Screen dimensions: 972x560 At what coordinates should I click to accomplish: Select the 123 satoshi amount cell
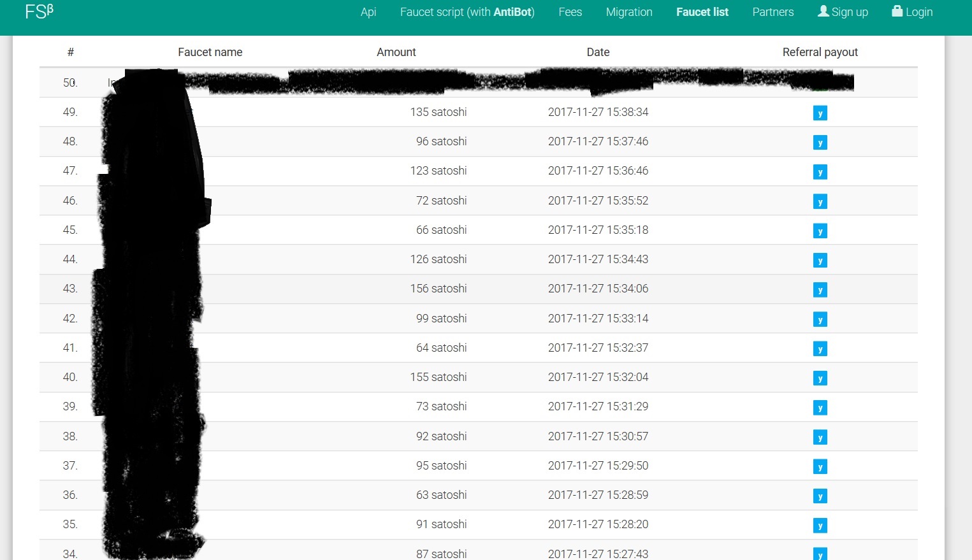[x=439, y=171]
